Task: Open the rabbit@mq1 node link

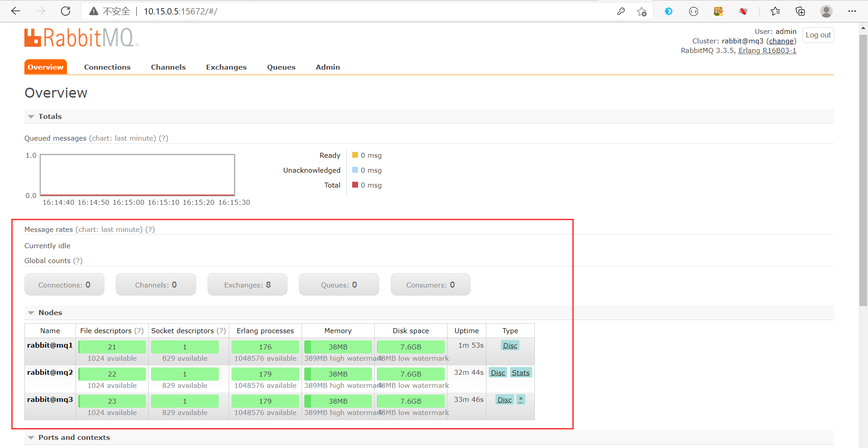Action: tap(50, 345)
